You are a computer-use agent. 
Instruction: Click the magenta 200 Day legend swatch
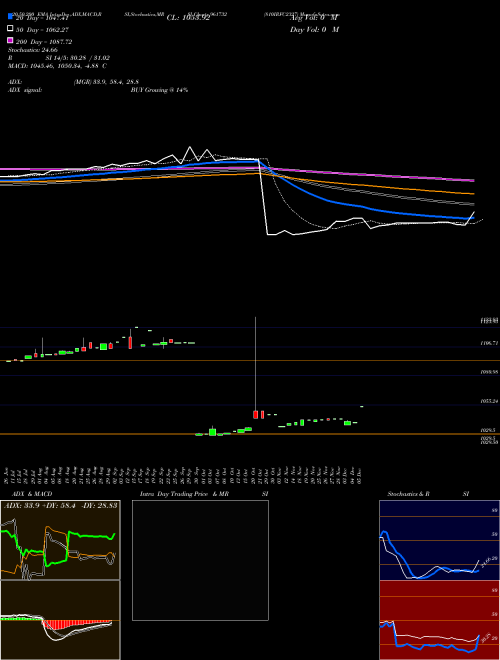click(11, 40)
